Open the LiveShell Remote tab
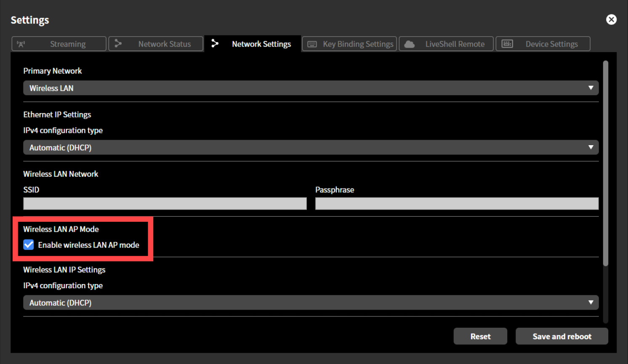Screen dimensions: 628x364 pyautogui.click(x=446, y=44)
